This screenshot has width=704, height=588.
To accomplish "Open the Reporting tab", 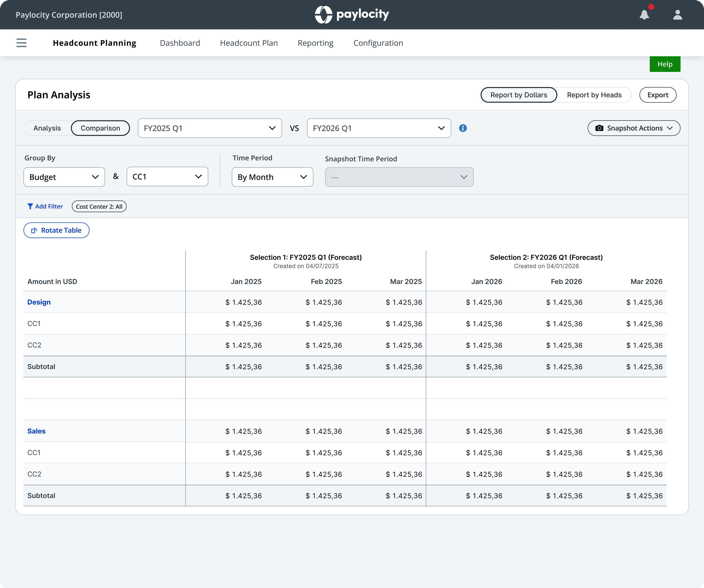I will tap(315, 43).
